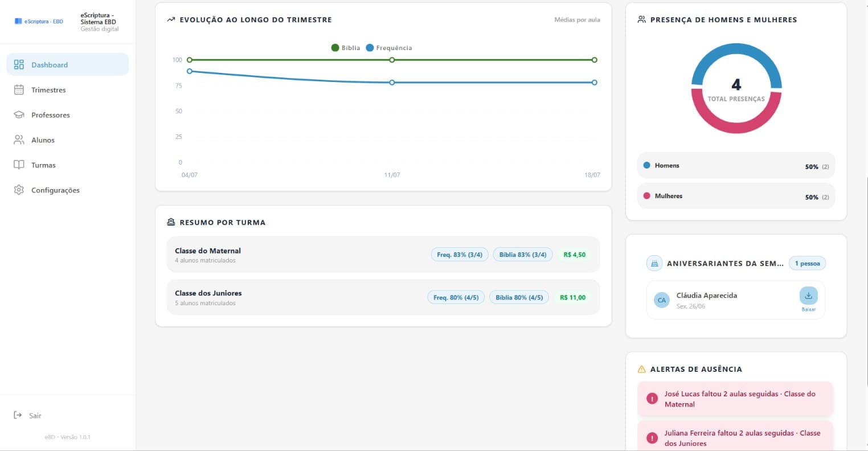Click the Trimestres calendar icon
Viewport: 868px width, 451px height.
point(19,89)
